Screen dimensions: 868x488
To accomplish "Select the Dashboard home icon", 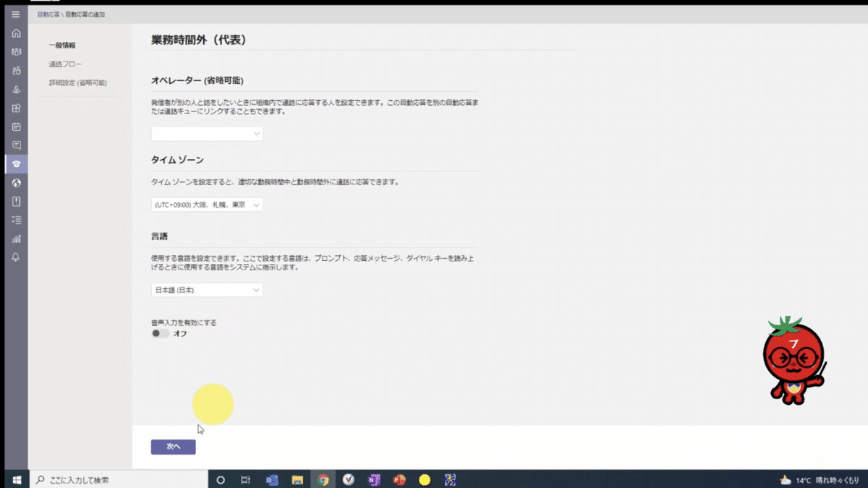I will 16,33.
